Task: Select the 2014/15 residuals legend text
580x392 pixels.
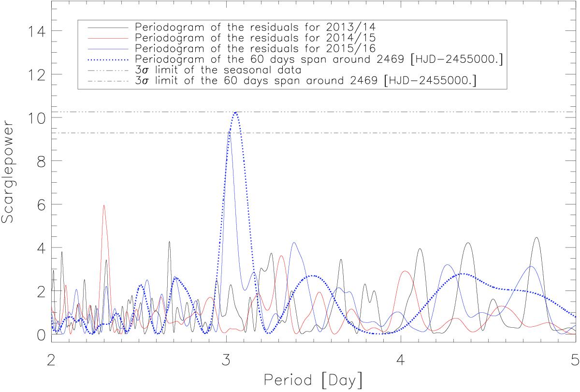Action: [255, 37]
